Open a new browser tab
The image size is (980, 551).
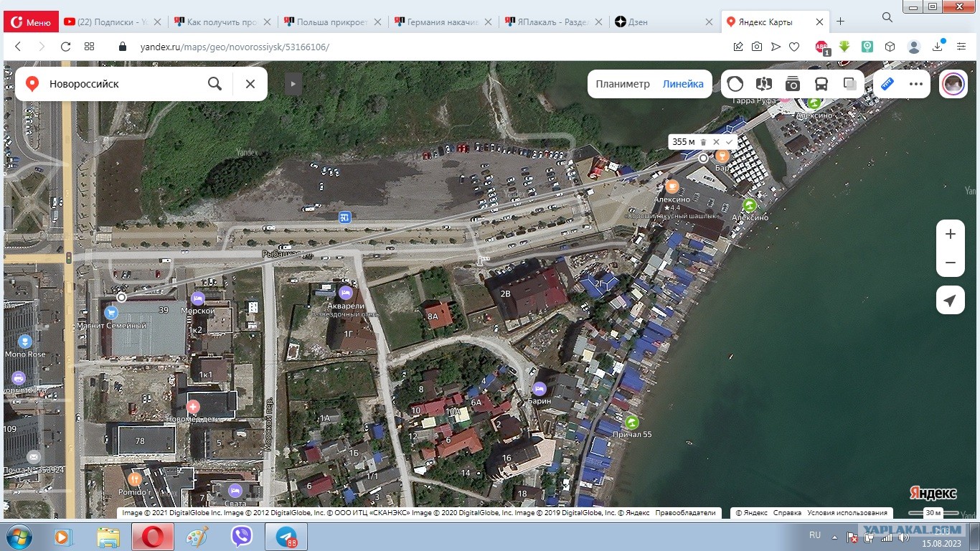point(841,22)
